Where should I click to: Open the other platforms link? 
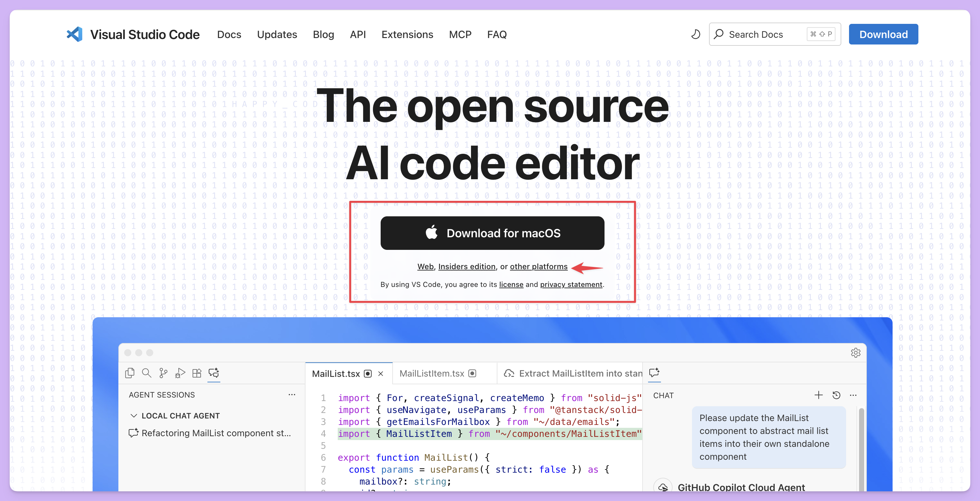(539, 267)
